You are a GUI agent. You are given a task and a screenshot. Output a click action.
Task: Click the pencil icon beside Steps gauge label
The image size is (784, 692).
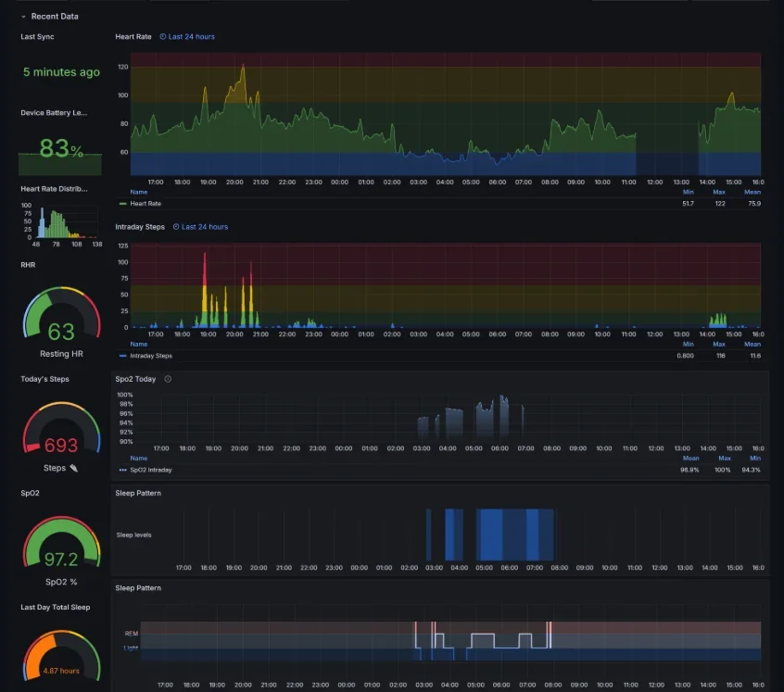coord(74,468)
